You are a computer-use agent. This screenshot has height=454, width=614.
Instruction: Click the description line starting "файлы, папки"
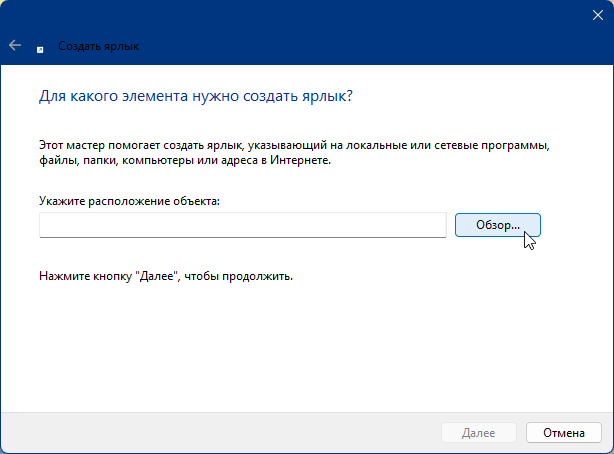click(185, 160)
